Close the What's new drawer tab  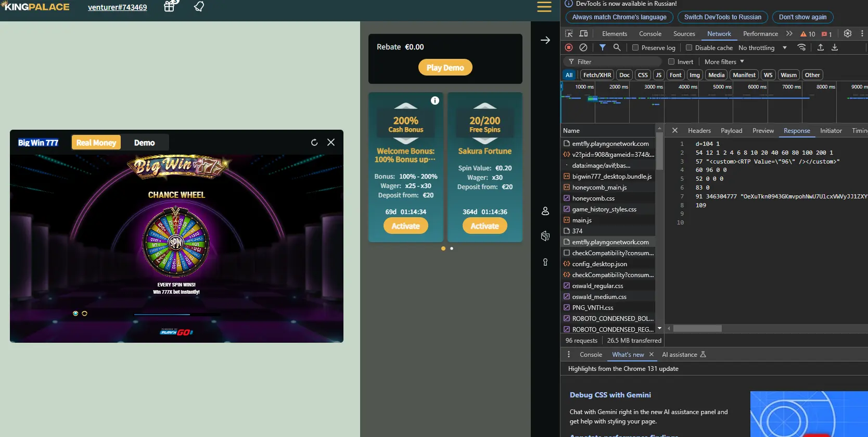[x=651, y=354]
